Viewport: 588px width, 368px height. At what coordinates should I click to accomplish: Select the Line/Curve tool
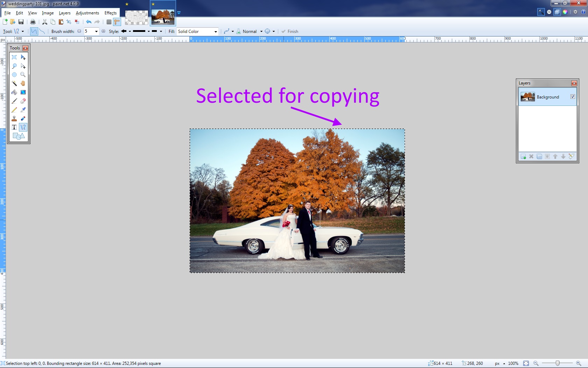(23, 127)
